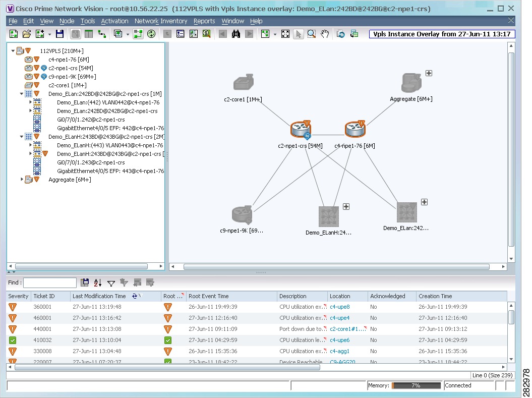Click the green refresh overlay icon
The width and height of the screenshot is (532, 398).
point(151,34)
